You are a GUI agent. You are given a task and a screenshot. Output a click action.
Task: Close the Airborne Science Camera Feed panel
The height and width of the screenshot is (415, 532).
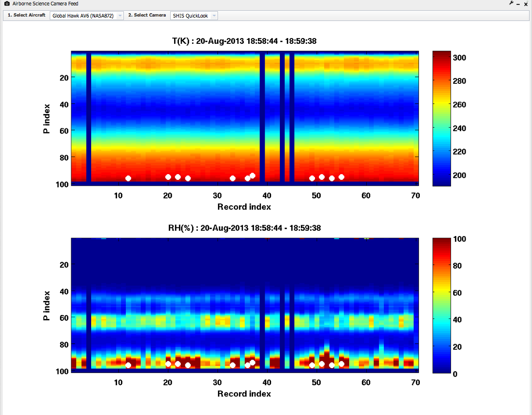(526, 4)
